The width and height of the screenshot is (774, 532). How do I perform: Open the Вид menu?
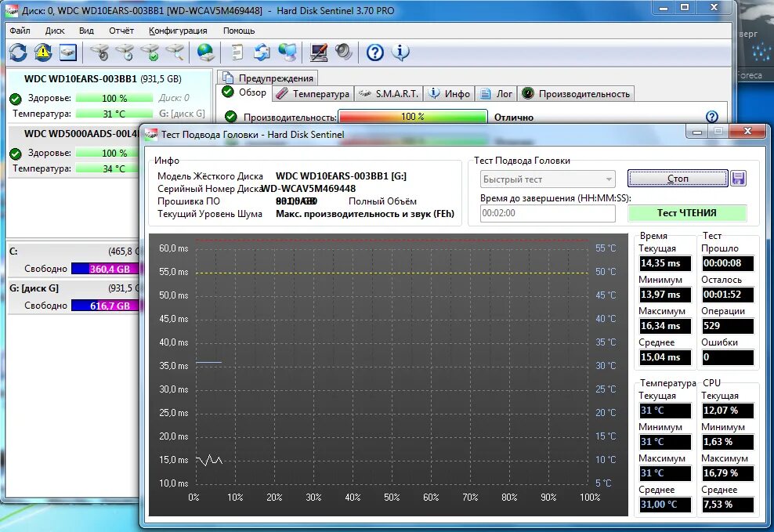[86, 31]
